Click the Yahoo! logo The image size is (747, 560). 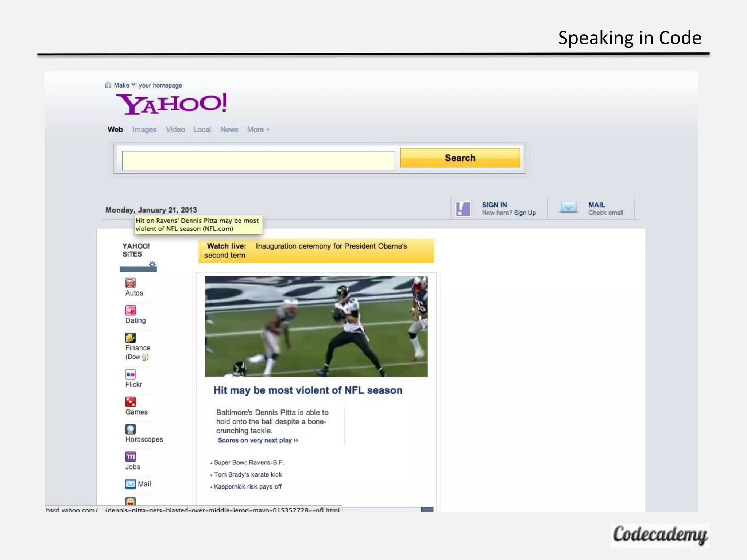tap(171, 104)
